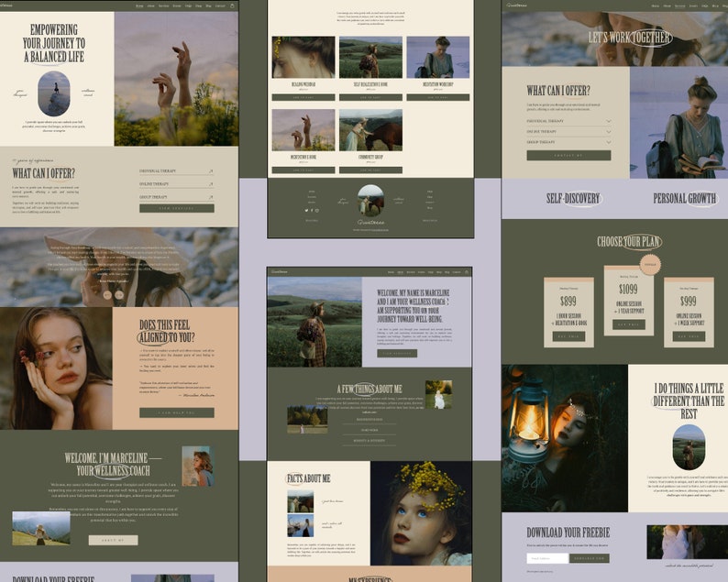Screen dimensions: 728x582
Task: Go to next testimonial with right arrow
Action: (x=119, y=295)
